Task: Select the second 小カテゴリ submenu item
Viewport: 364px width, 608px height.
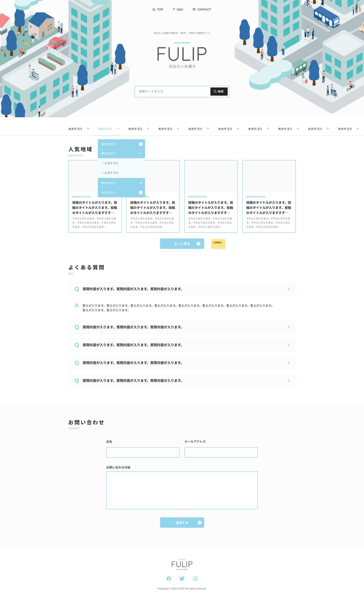Action: [111, 173]
